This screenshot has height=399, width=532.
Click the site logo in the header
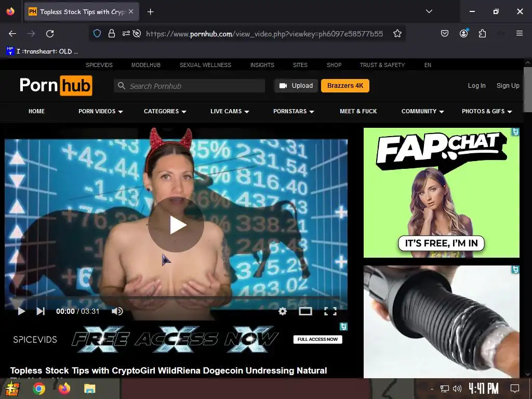tap(56, 86)
